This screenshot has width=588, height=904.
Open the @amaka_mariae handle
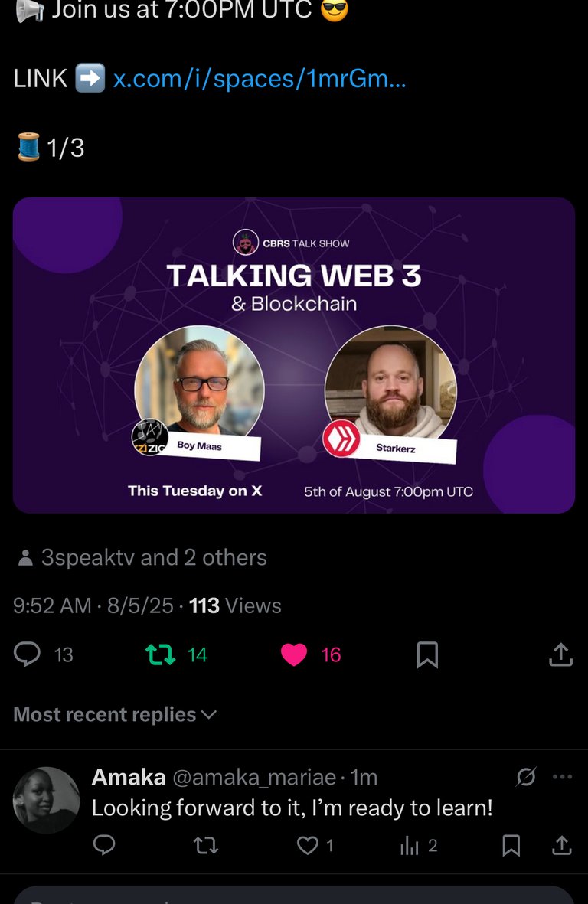[x=254, y=777]
